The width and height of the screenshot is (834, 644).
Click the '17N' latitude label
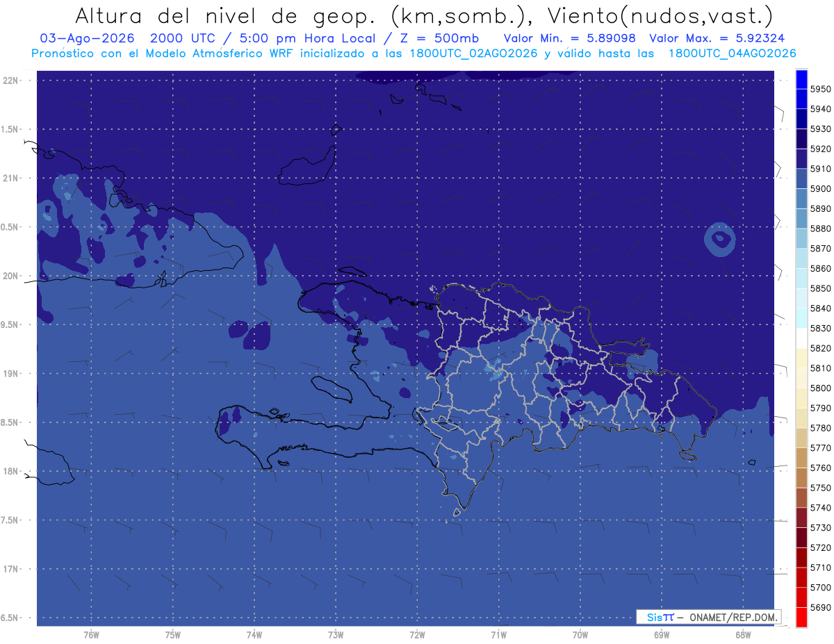coord(10,569)
